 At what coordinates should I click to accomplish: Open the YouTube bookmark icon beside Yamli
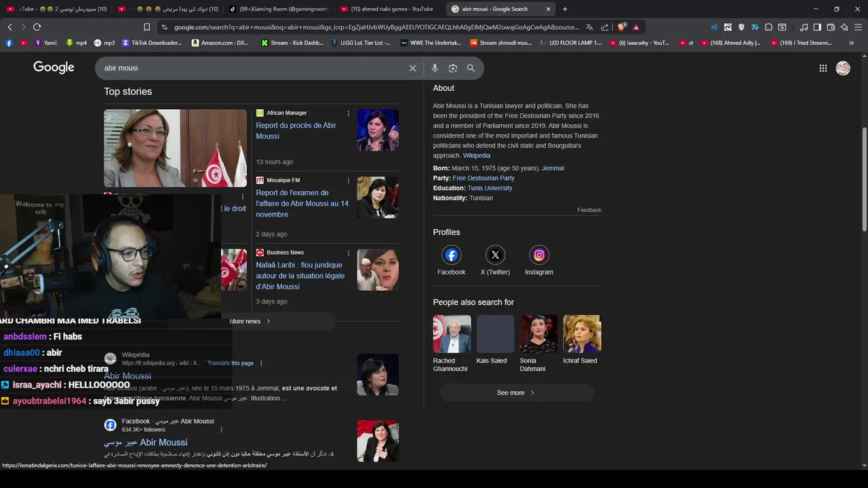point(24,43)
